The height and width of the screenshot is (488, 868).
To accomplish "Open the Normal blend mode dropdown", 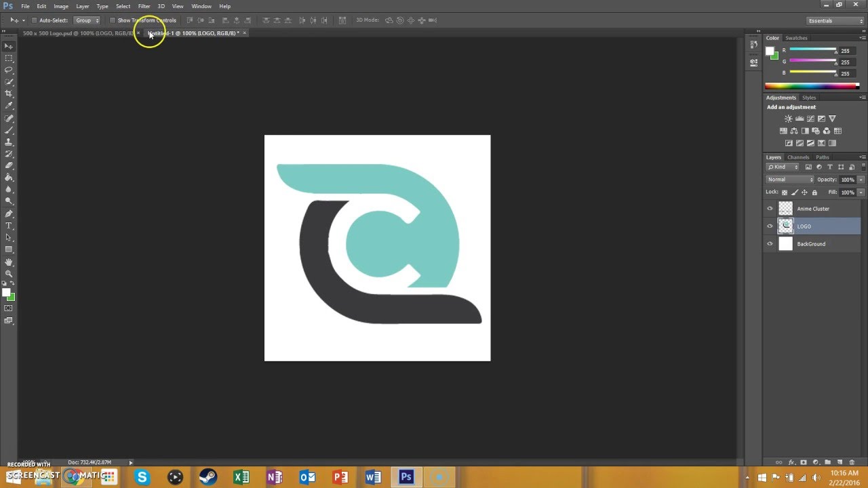I will [790, 180].
